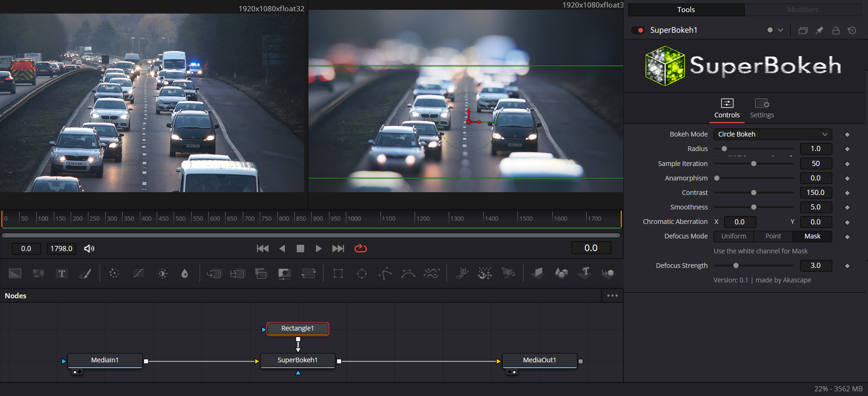Add a Paint node from the toolbar
Viewport: 868px width, 396px height.
85,274
